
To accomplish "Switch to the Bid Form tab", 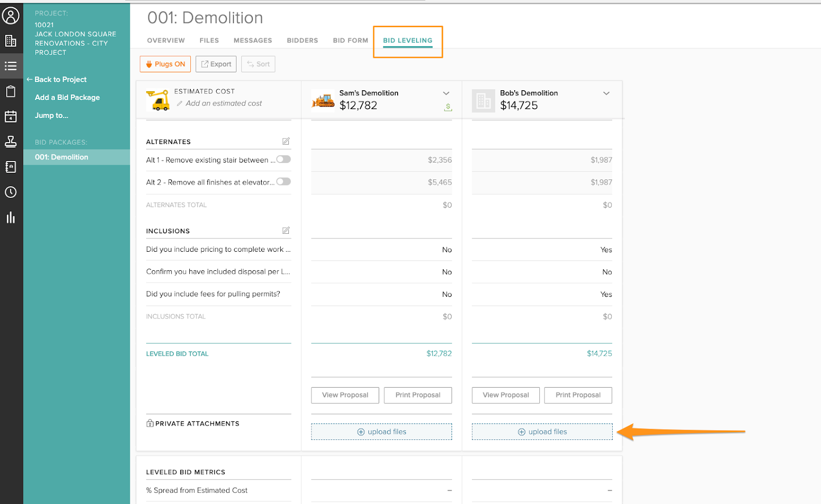I will click(350, 41).
